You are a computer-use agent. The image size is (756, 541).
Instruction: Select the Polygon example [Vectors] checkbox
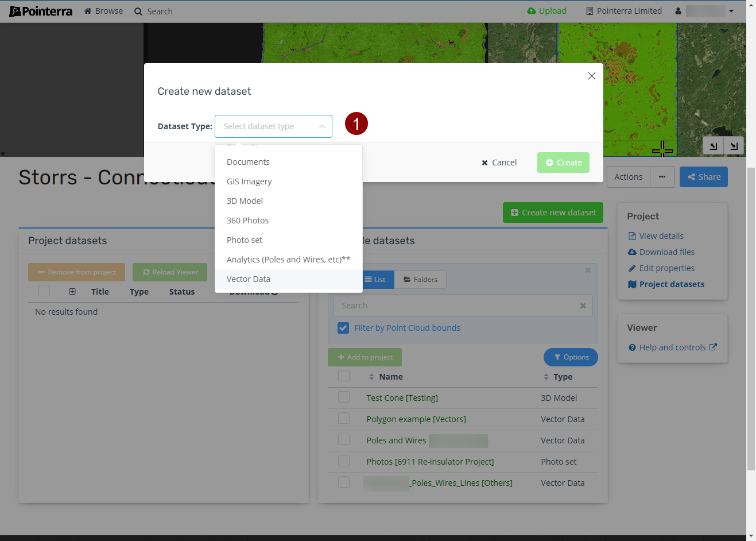[x=344, y=419]
